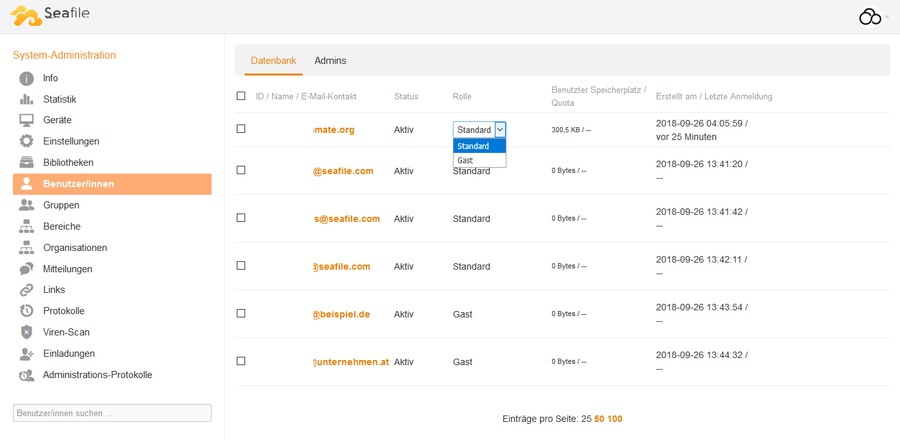Click the date 2018-09-26 04:05:59
This screenshot has height=440, width=900.
click(702, 123)
